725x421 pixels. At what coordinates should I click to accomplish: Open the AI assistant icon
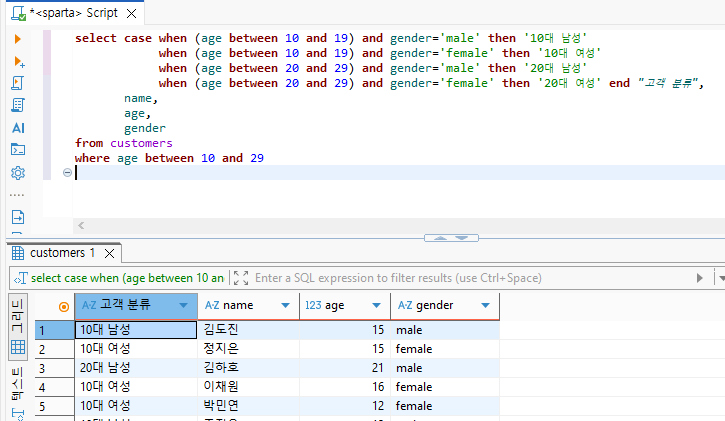pos(18,128)
